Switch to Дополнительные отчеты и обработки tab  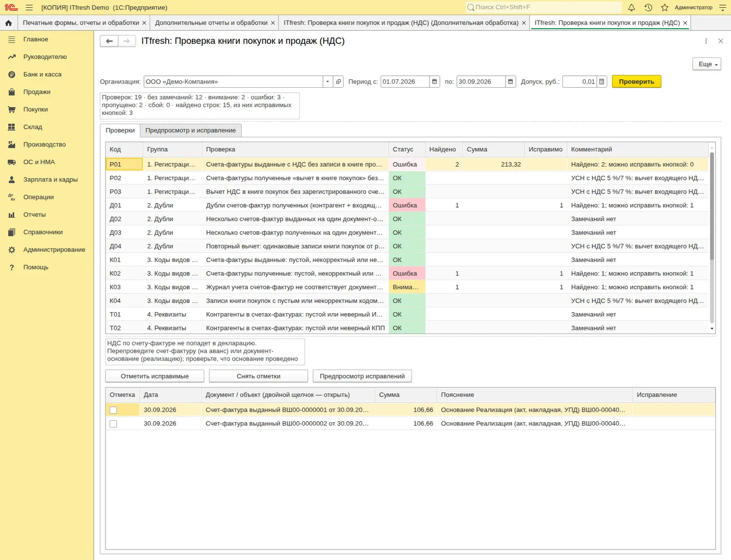tap(211, 23)
